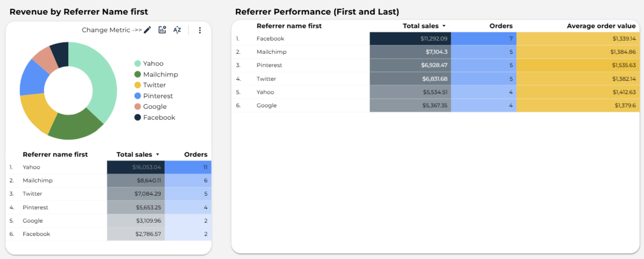Open the chart metric settings icon
Screen dimensions: 644x259
tap(162, 30)
